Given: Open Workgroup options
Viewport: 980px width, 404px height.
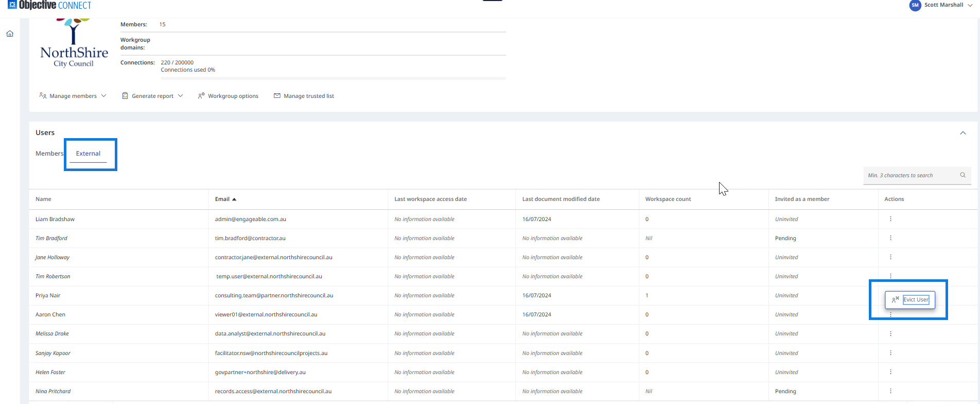Looking at the screenshot, I should (228, 96).
